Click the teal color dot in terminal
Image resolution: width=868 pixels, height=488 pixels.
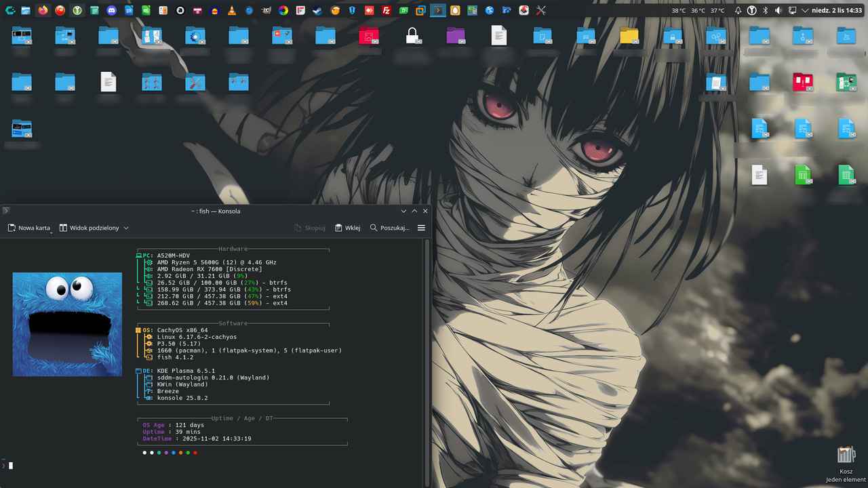click(x=159, y=452)
